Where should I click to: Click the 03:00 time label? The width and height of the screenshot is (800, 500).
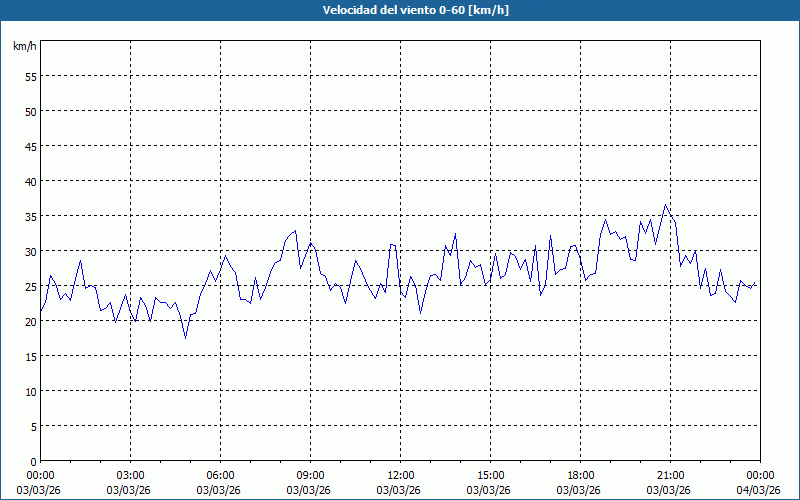pos(131,475)
